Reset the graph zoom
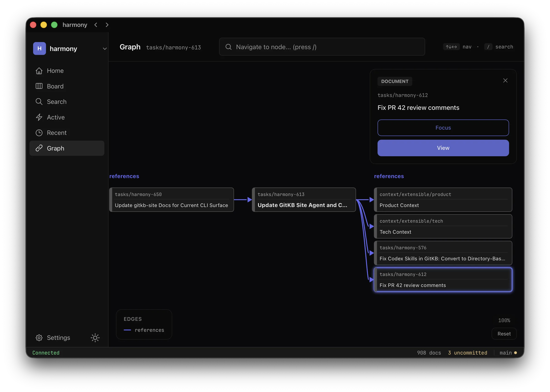Image resolution: width=550 pixels, height=392 pixels. (x=504, y=334)
